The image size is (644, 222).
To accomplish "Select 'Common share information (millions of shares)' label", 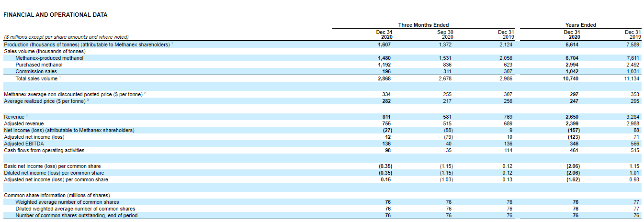I will (56, 195).
